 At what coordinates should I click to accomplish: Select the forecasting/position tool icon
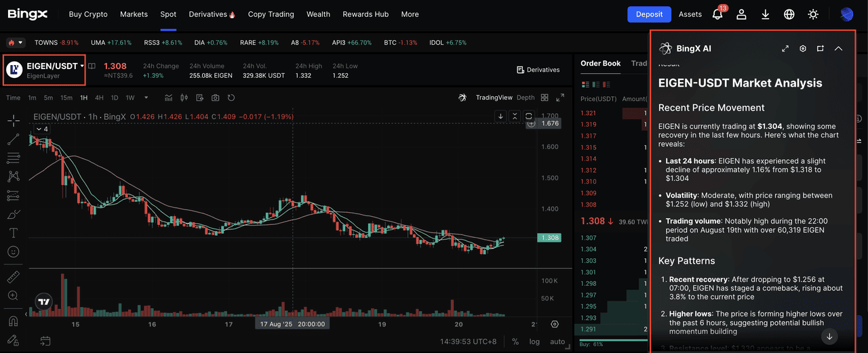click(13, 195)
